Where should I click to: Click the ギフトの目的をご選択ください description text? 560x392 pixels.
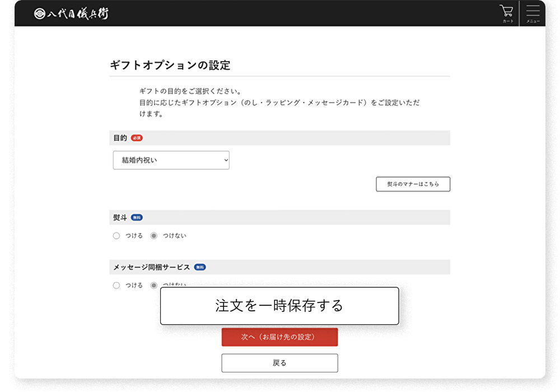190,91
